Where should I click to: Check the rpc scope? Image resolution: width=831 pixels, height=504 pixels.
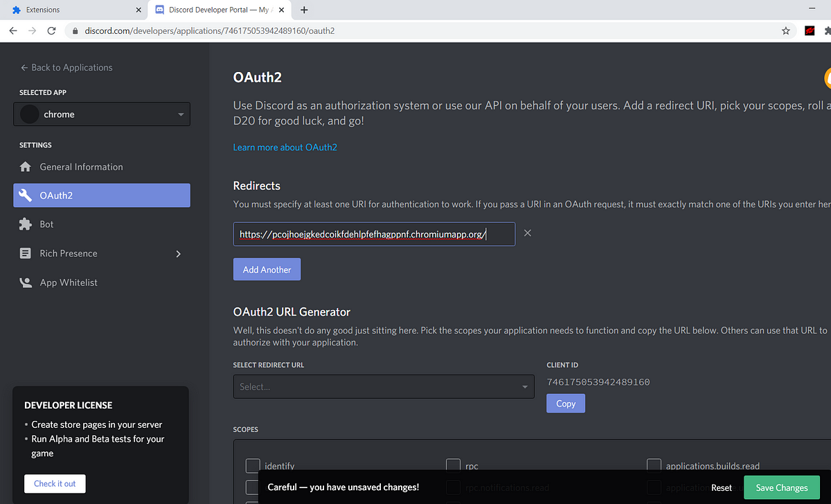pyautogui.click(x=453, y=466)
